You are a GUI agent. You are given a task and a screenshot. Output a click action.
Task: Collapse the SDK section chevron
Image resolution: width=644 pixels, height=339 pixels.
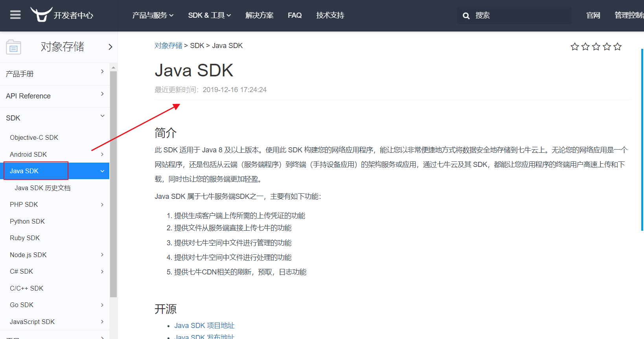pyautogui.click(x=103, y=116)
